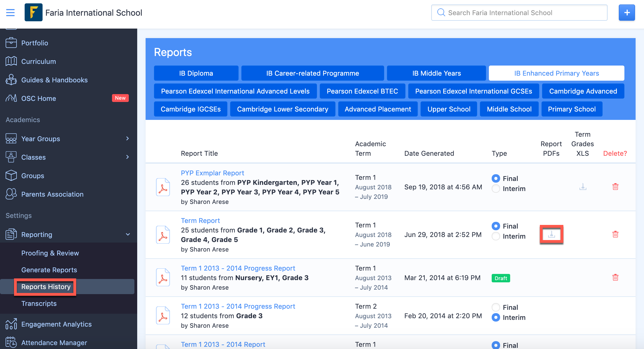Open Term 1 2013 - 2014 Report link
The image size is (644, 349).
coord(223,344)
